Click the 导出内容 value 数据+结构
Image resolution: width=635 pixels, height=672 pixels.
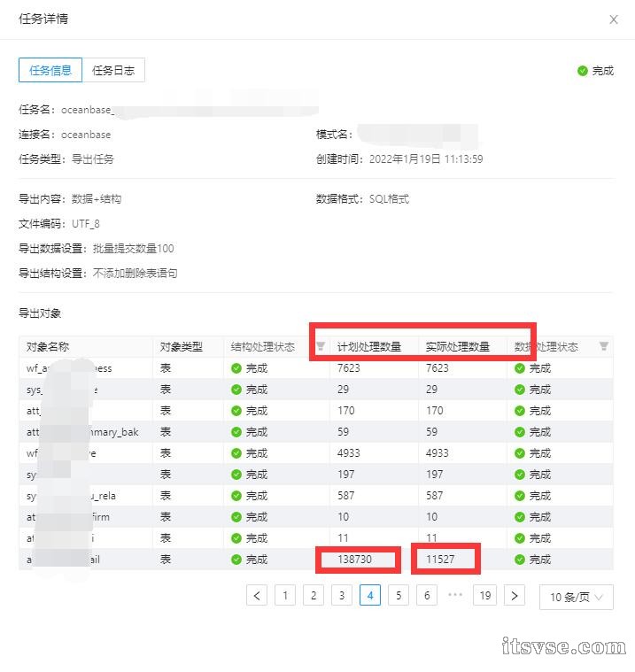[97, 199]
